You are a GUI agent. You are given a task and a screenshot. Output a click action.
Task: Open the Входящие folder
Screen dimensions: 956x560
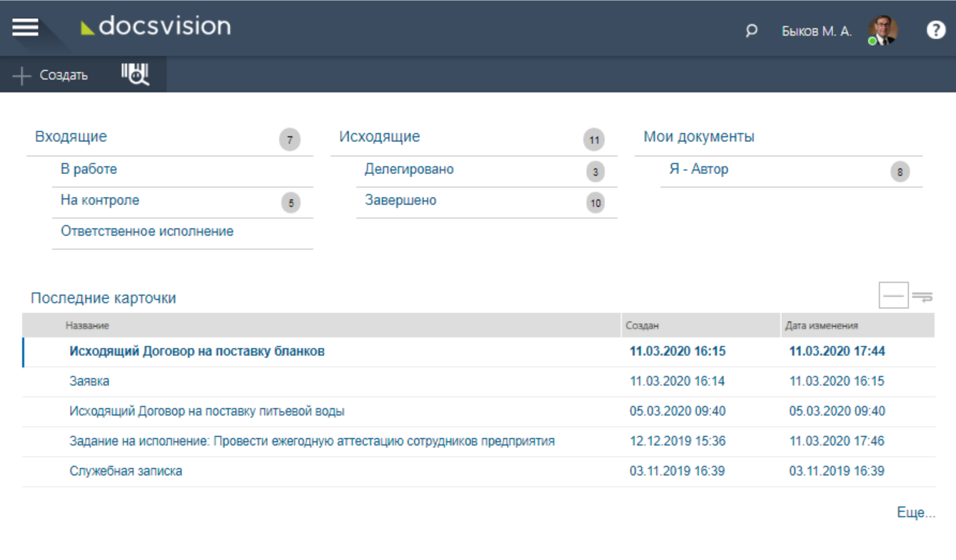pos(71,137)
